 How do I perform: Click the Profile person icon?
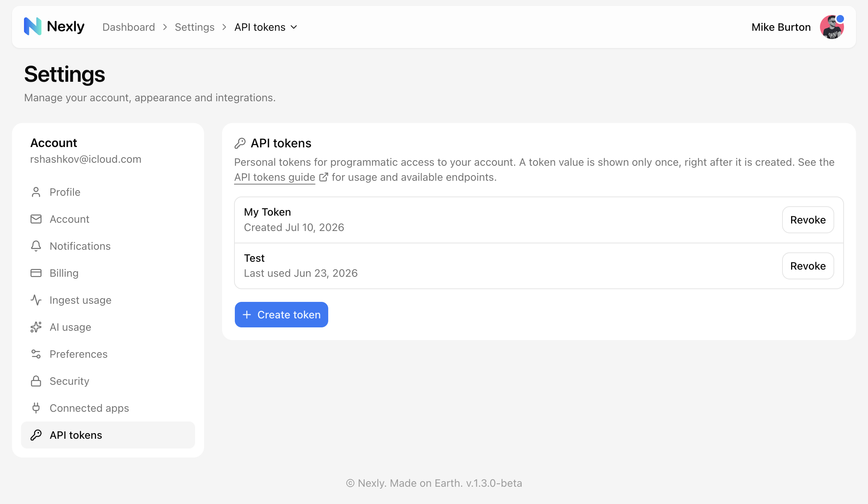pyautogui.click(x=36, y=192)
